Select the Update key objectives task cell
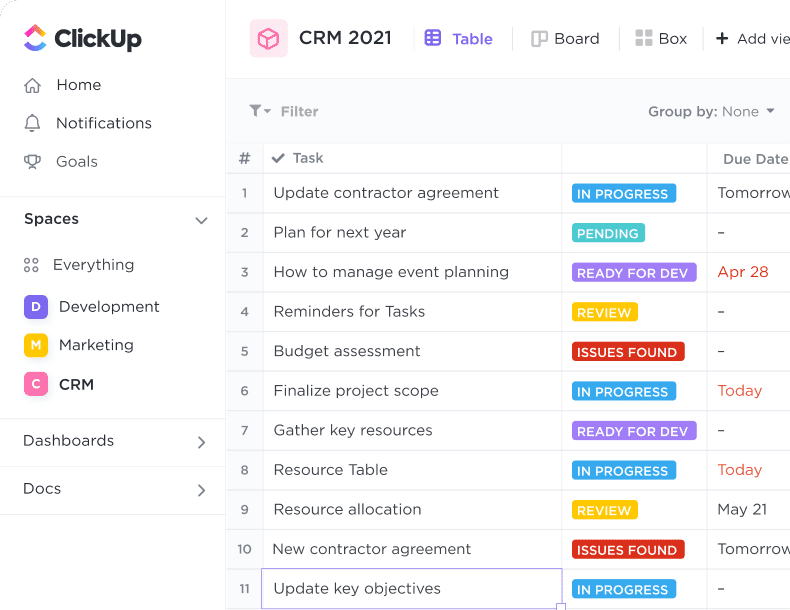Image resolution: width=790 pixels, height=610 pixels. pos(412,588)
